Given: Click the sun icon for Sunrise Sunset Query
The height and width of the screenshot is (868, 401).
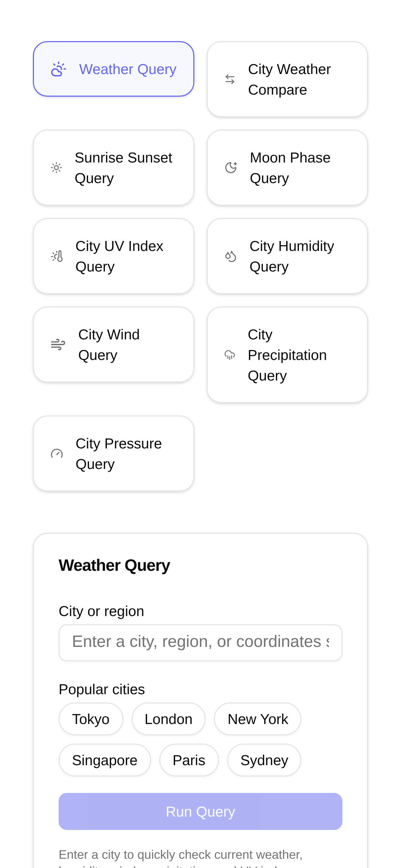Looking at the screenshot, I should click(x=57, y=168).
